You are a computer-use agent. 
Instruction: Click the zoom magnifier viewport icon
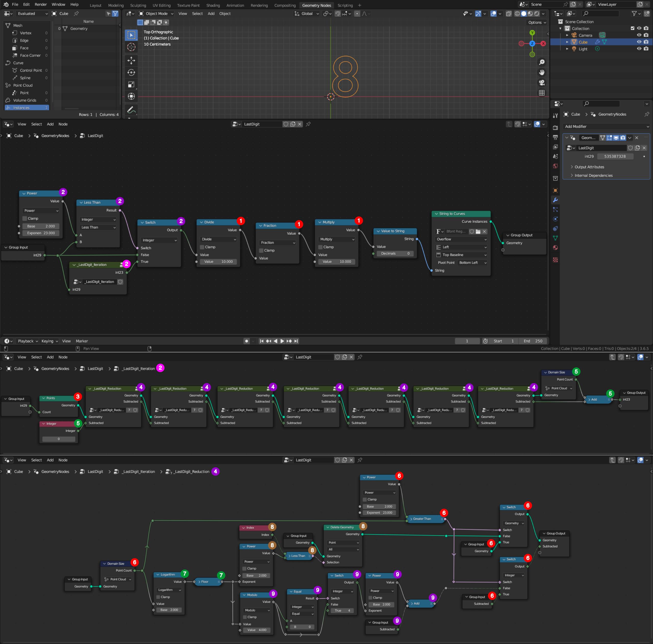point(542,62)
